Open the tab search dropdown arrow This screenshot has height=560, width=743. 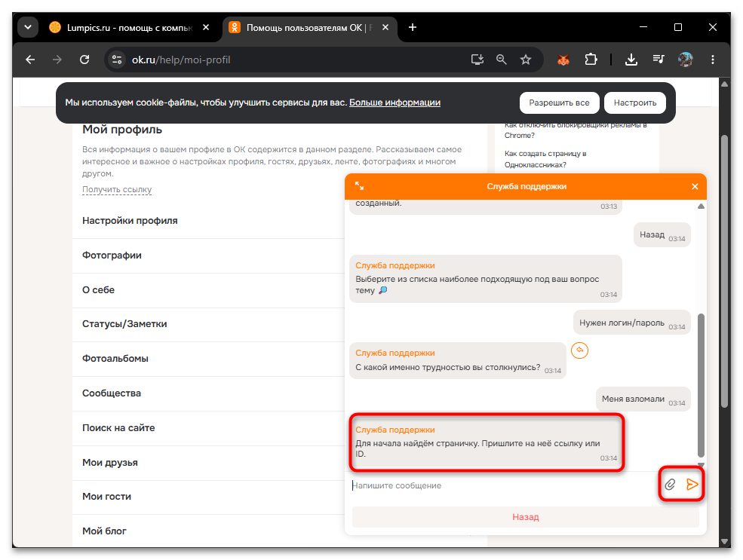coord(28,27)
